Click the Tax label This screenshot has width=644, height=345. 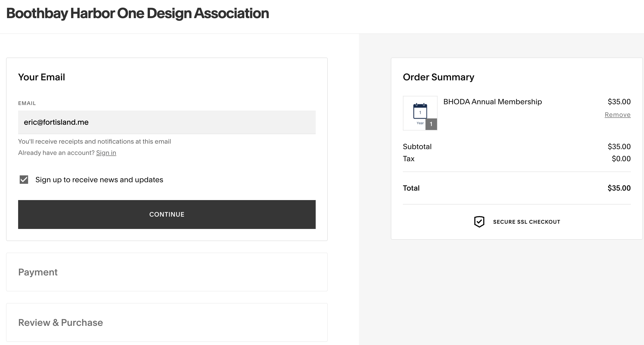[x=409, y=159]
